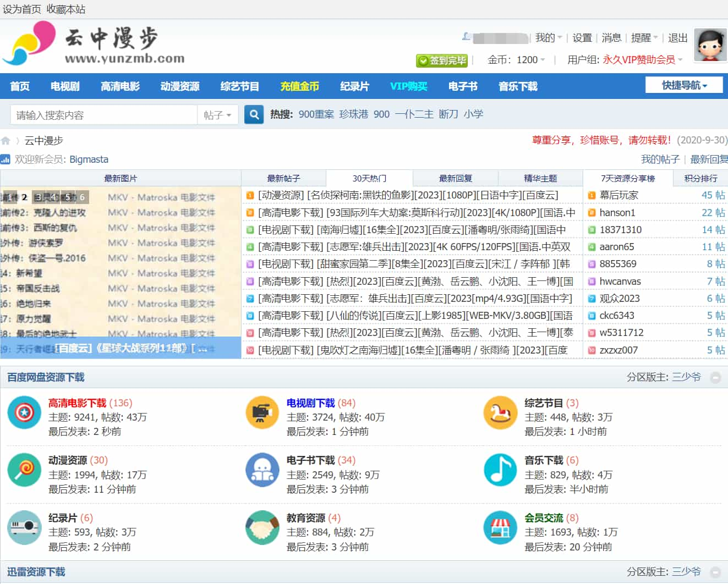Expand the 我的 dropdown menu
This screenshot has width=728, height=584.
[x=549, y=37]
